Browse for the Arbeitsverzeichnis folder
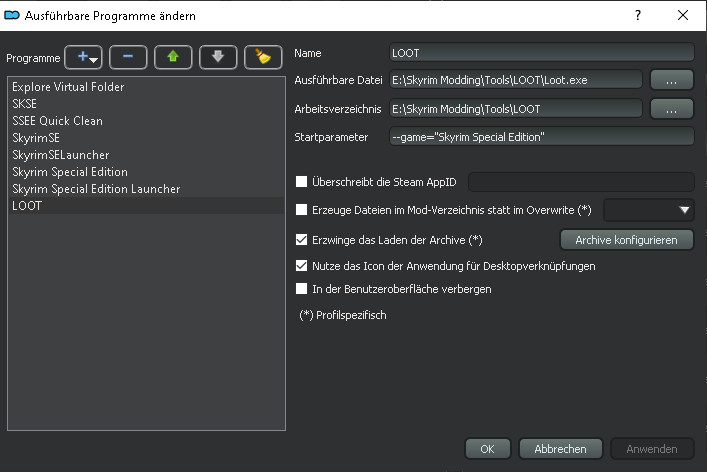This screenshot has width=707, height=472. pyautogui.click(x=671, y=108)
